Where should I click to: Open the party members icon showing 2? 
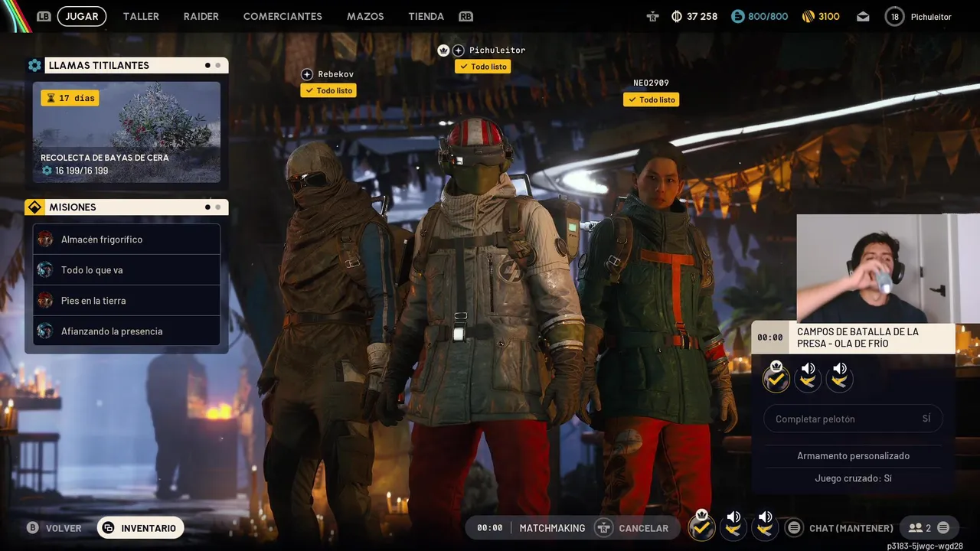919,528
